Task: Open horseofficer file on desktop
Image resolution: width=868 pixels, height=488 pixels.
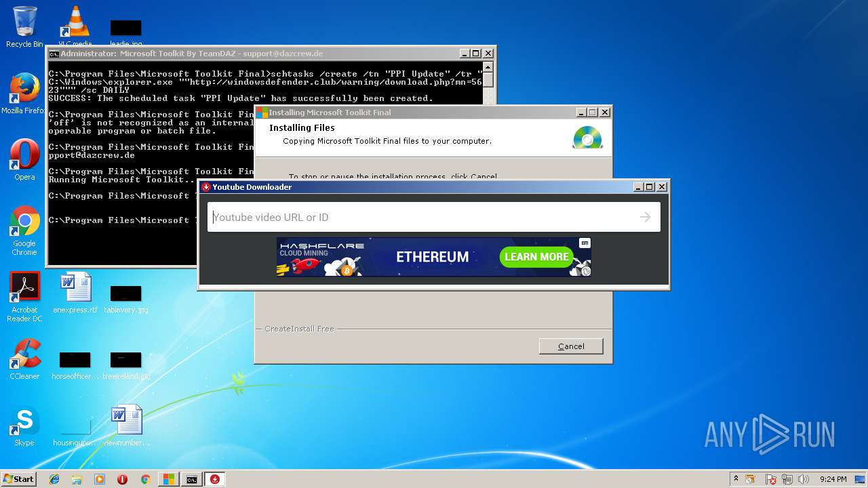Action: click(75, 365)
